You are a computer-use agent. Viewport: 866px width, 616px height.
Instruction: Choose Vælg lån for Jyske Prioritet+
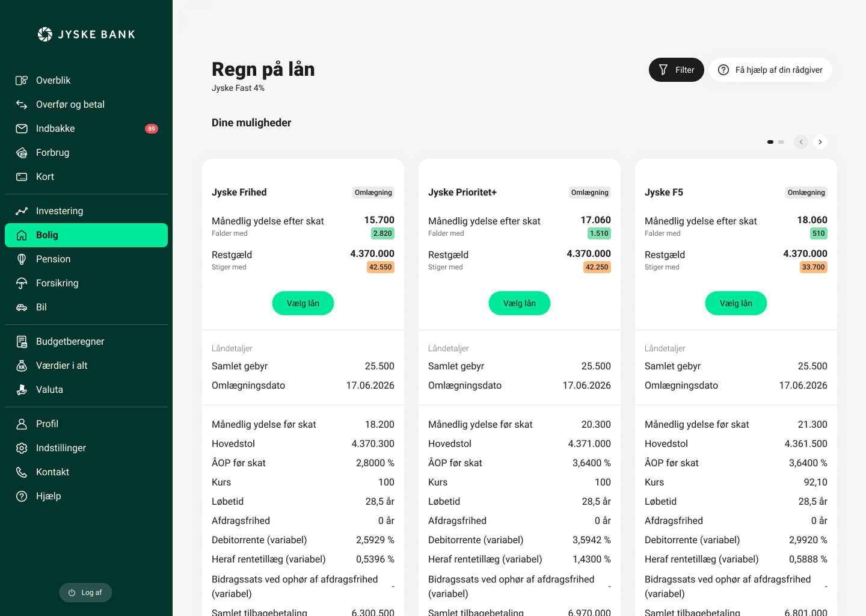[x=520, y=303]
